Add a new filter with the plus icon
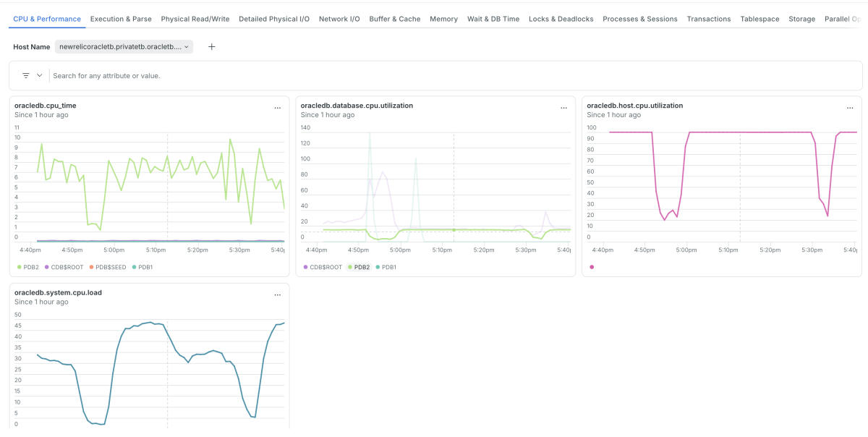868x437 pixels. pyautogui.click(x=211, y=47)
